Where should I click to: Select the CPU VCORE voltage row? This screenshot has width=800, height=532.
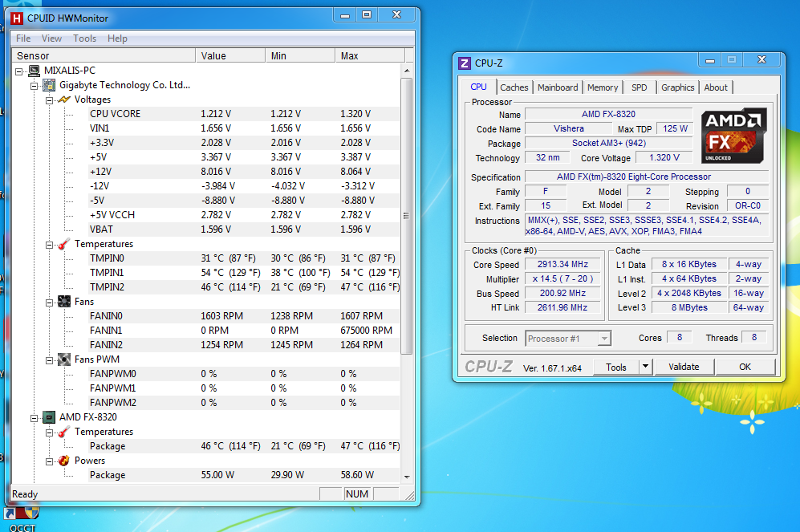(244, 114)
